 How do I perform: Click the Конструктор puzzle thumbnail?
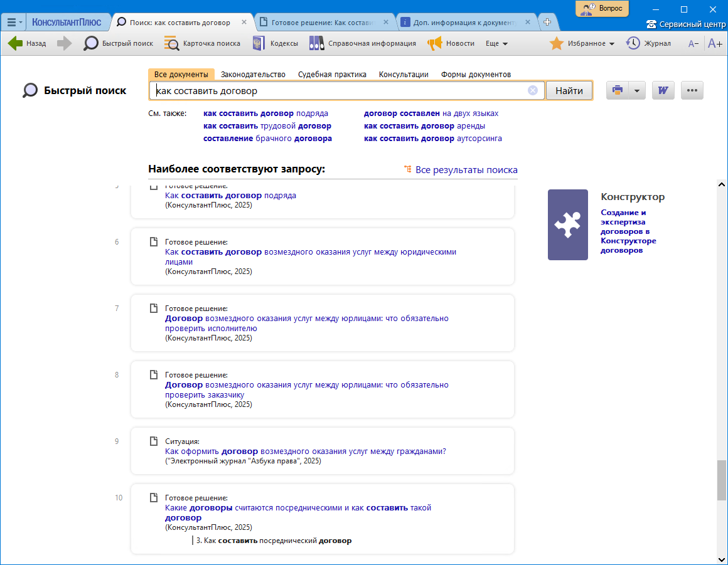(567, 224)
